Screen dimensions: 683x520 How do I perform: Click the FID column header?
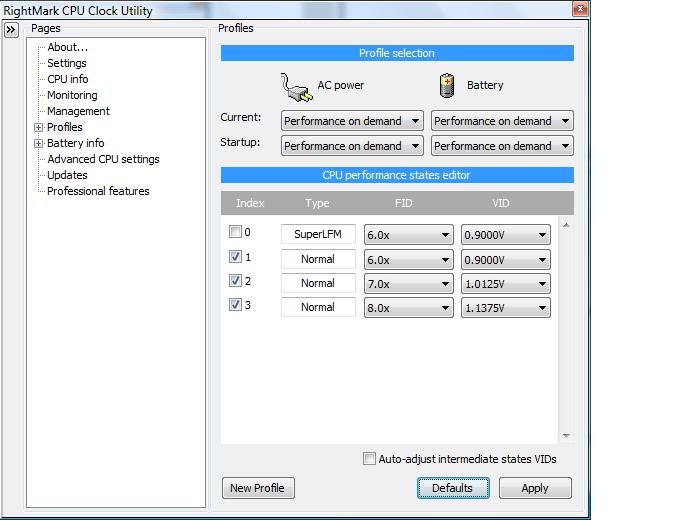(x=403, y=203)
